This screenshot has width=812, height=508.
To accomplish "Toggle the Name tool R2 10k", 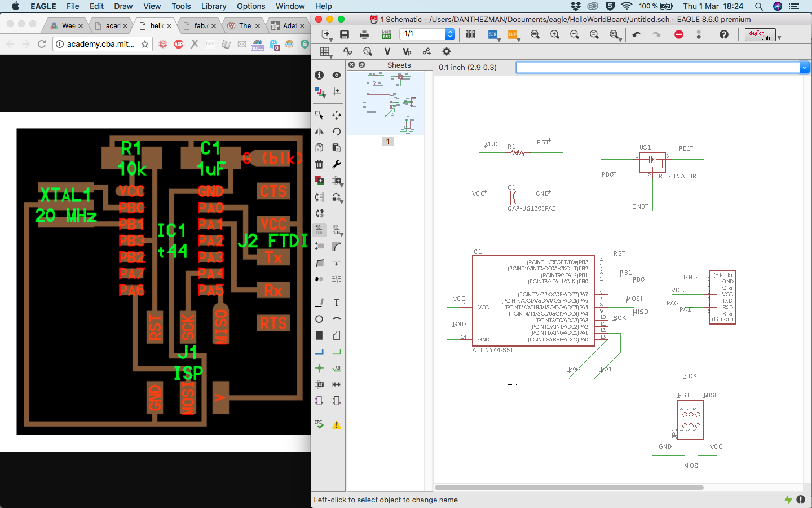I will coord(319,230).
